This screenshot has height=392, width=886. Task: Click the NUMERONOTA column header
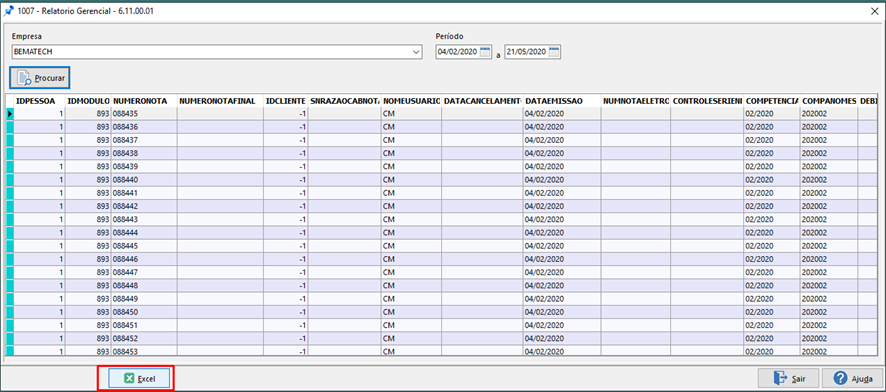click(144, 101)
